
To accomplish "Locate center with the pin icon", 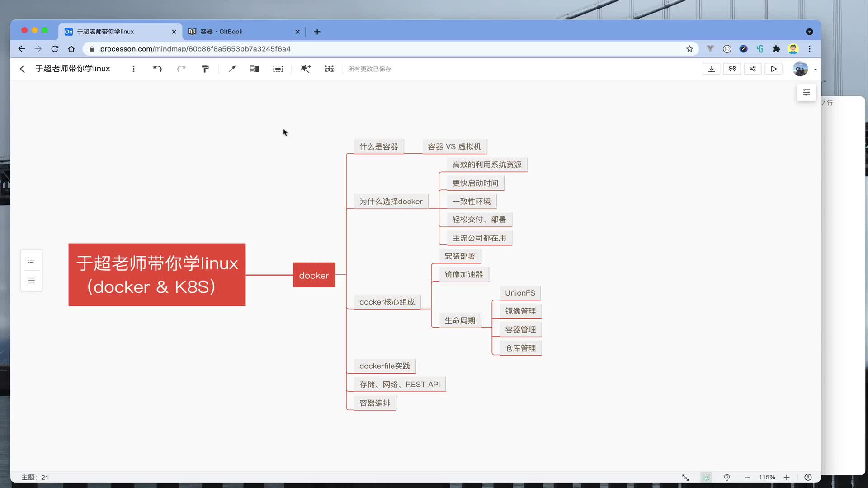I will click(727, 478).
